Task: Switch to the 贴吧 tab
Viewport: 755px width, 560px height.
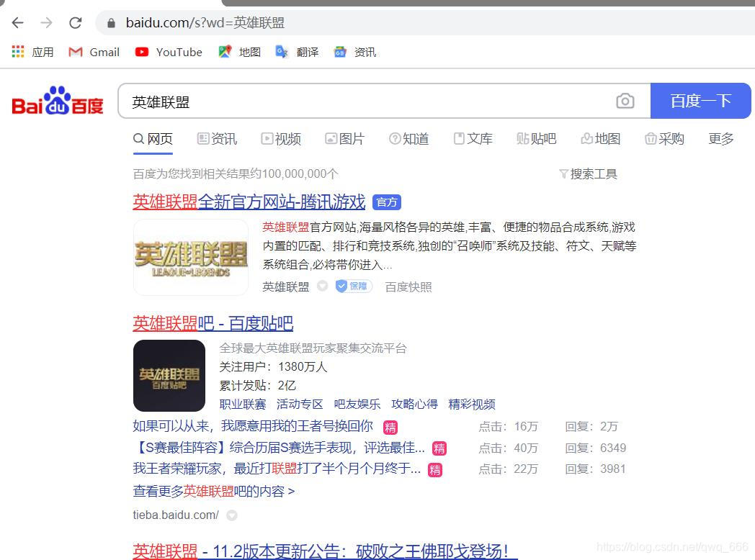Action: (x=537, y=139)
